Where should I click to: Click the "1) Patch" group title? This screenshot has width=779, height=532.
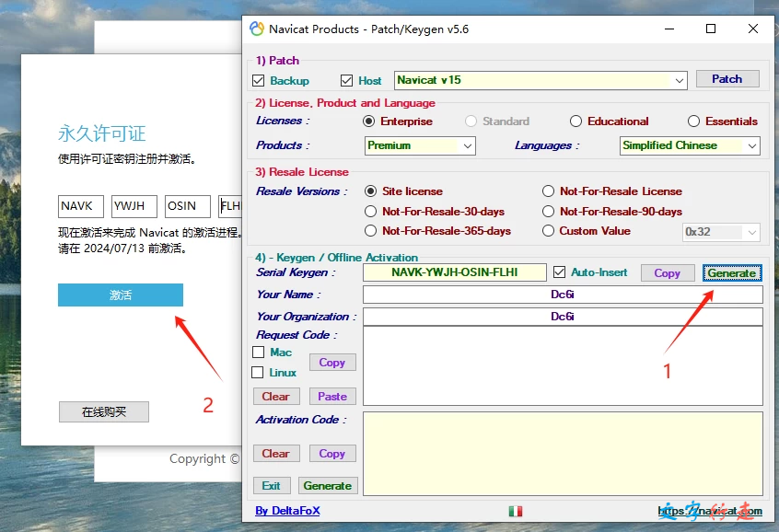tap(277, 61)
